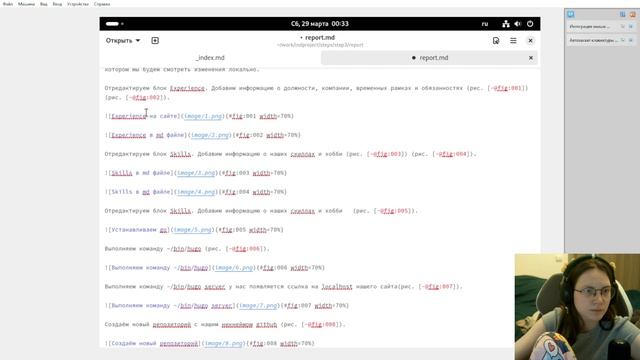Click the first small icon on 'Интеграция мыши' row
640x360 pixels.
point(623,27)
